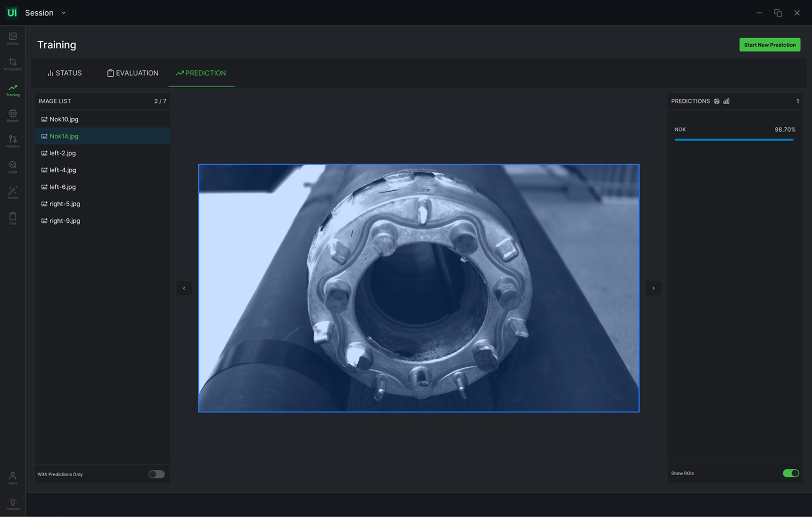Click the IMAGE LIST panel header
Image resolution: width=812 pixels, height=517 pixels.
55,101
